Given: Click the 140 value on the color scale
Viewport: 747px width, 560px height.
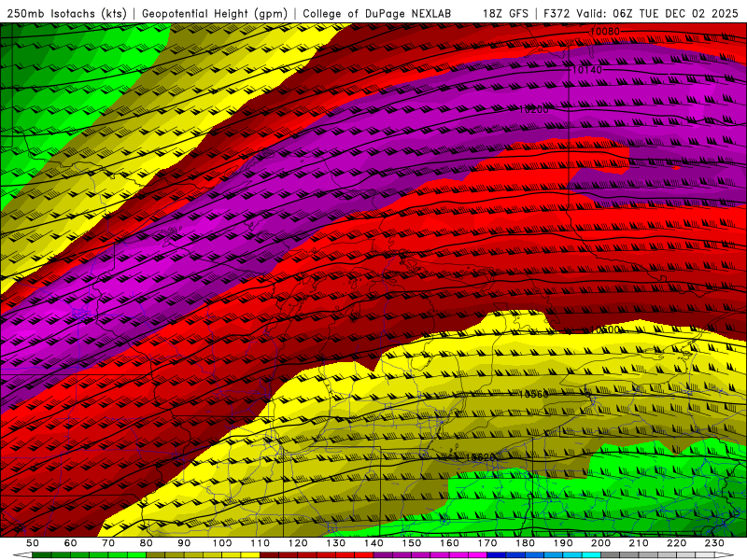Looking at the screenshot, I should click(x=374, y=543).
